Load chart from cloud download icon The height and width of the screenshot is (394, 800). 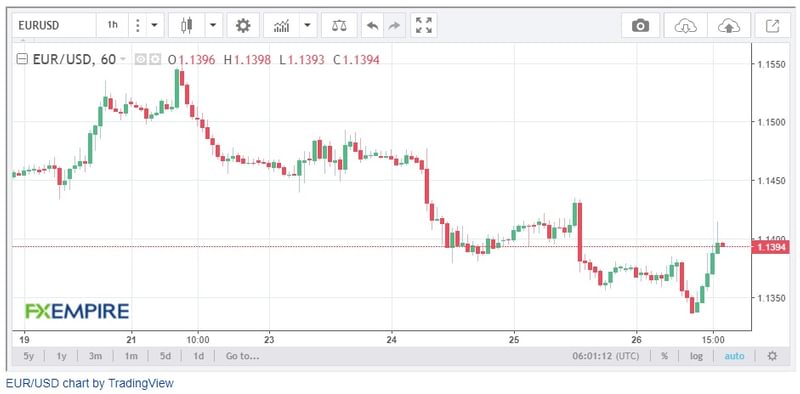(685, 26)
